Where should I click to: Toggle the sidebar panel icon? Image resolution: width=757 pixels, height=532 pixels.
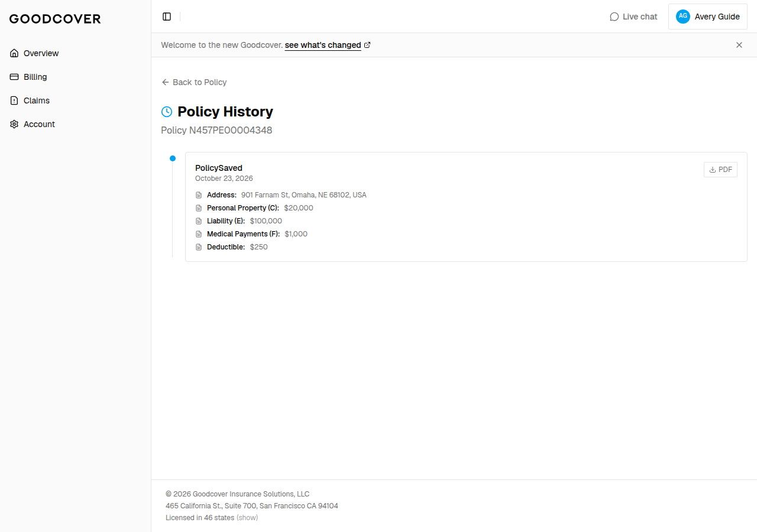pyautogui.click(x=167, y=17)
